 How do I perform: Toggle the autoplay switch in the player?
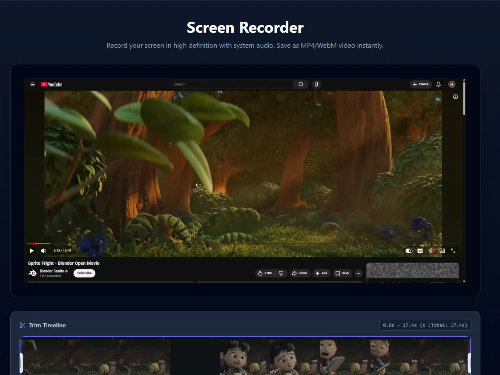tap(409, 251)
